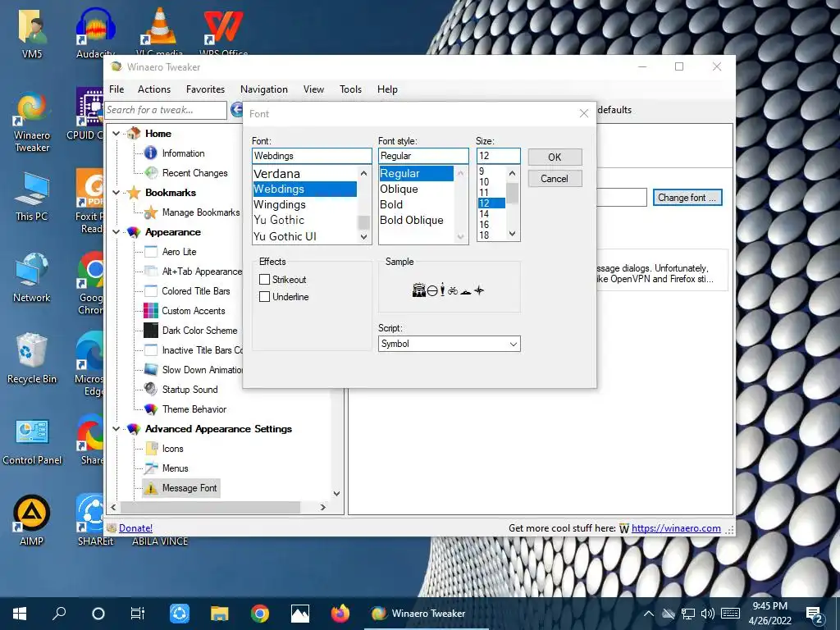Select the Slow Down Animations icon
This screenshot has height=630, width=840.
[x=151, y=370]
